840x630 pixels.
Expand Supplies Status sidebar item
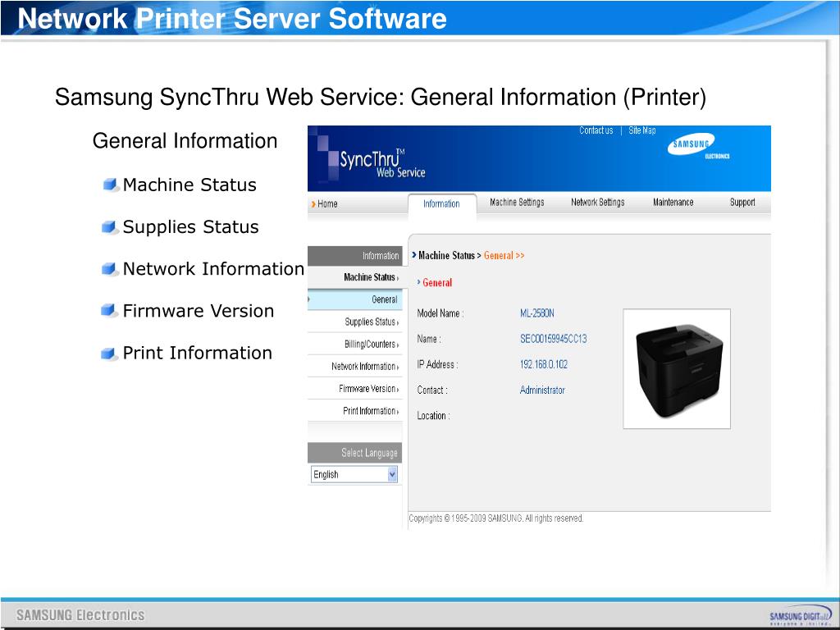click(354, 322)
